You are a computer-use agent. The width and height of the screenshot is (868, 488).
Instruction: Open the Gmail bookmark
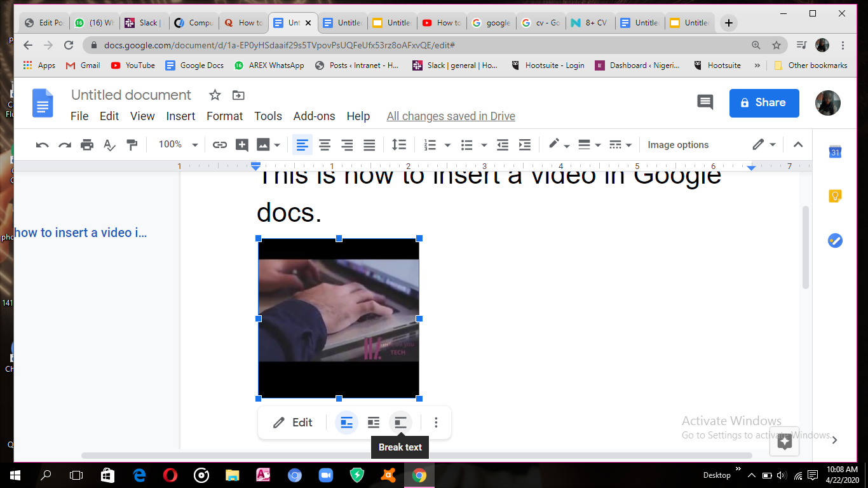pyautogui.click(x=83, y=65)
